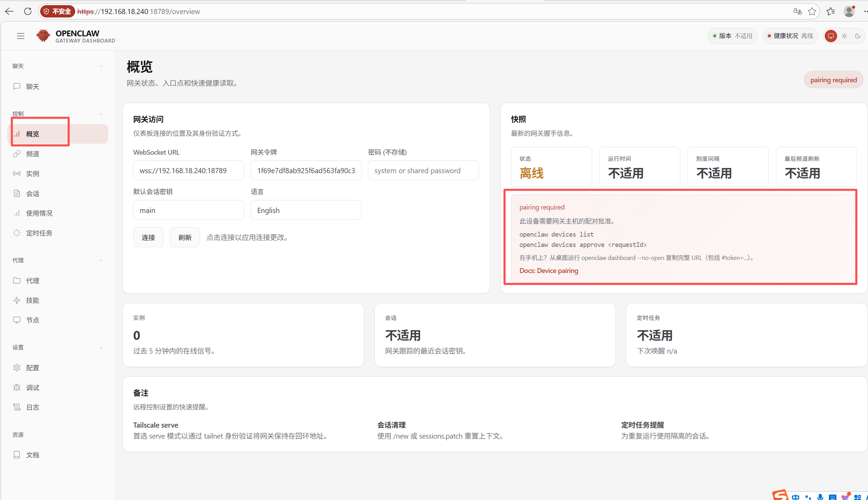Screen dimensions: 868x500
Task: Open the hamburger sidebar menu
Action: point(20,36)
